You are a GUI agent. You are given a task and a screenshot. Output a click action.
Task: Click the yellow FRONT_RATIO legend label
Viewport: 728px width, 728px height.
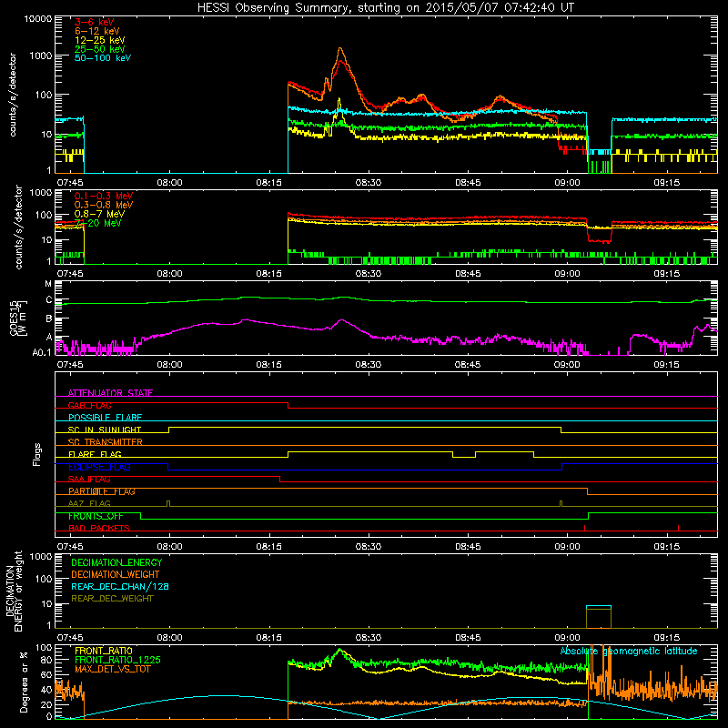104,651
